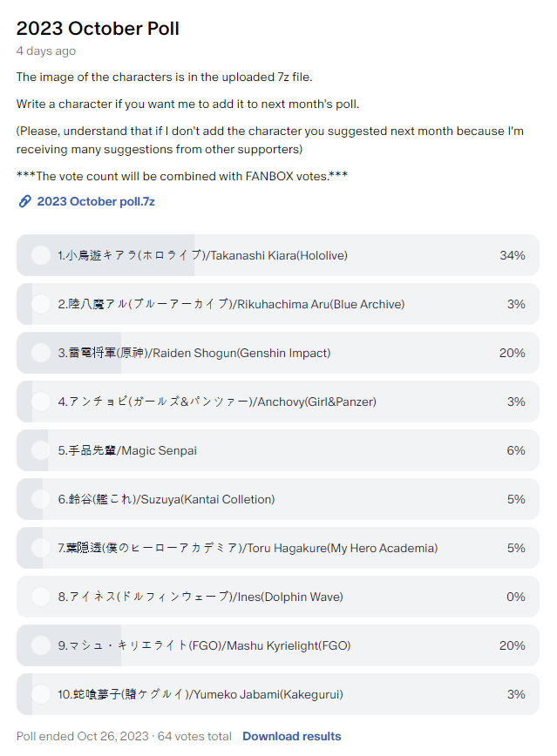
Task: Select Ines Dolphin Wave radio button
Action: coord(41,597)
